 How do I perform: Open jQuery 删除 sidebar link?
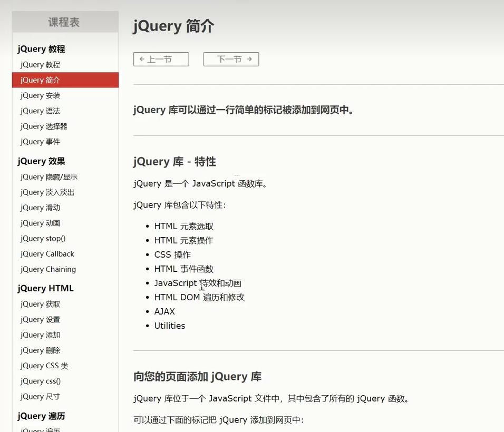point(40,350)
